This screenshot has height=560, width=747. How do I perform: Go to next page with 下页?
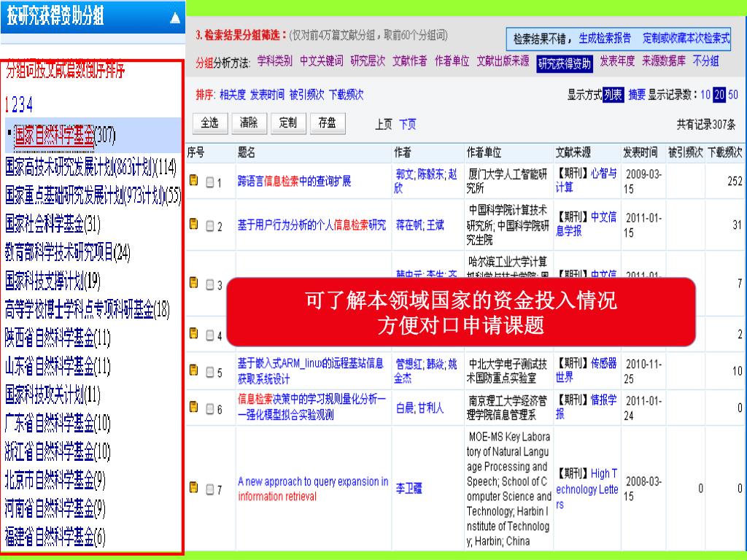coord(407,125)
